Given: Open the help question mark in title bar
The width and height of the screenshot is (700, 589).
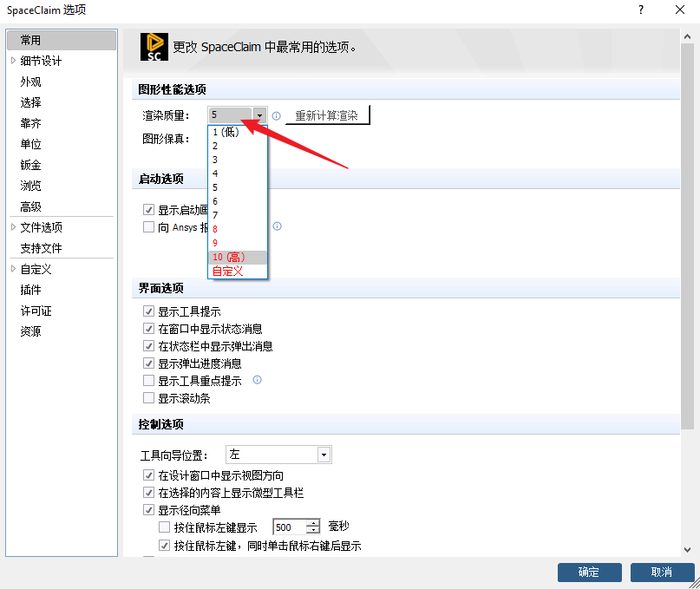Looking at the screenshot, I should pyautogui.click(x=641, y=10).
